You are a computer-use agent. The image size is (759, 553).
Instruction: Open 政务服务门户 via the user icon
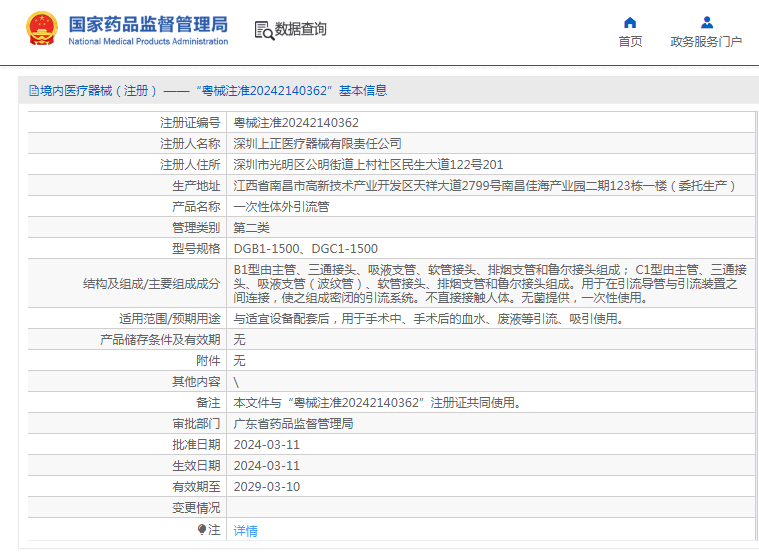point(707,22)
